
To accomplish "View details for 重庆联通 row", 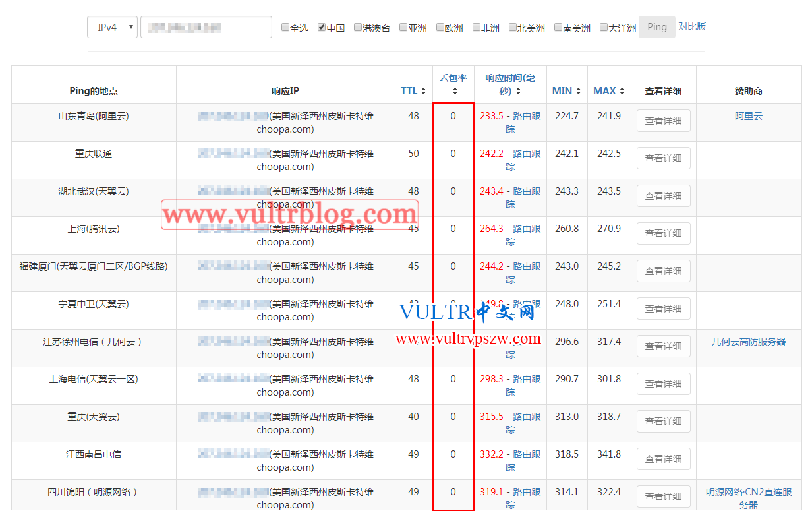I will pyautogui.click(x=663, y=158).
